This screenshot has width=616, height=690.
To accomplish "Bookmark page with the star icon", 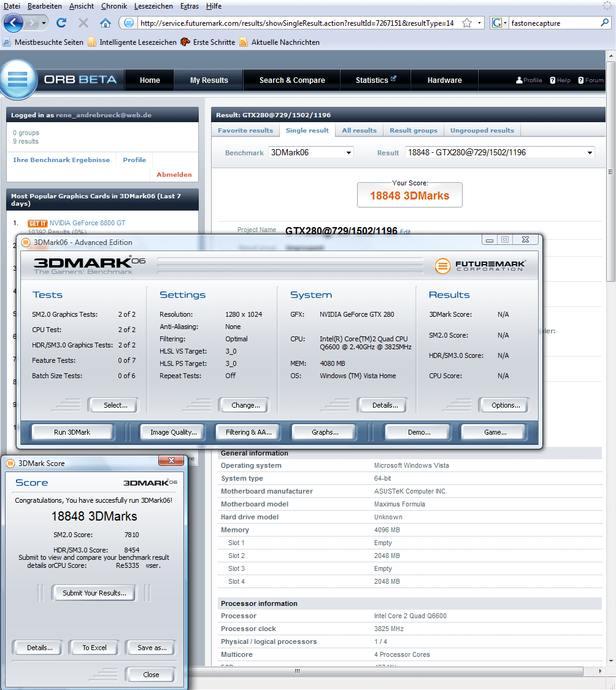I will tap(467, 23).
